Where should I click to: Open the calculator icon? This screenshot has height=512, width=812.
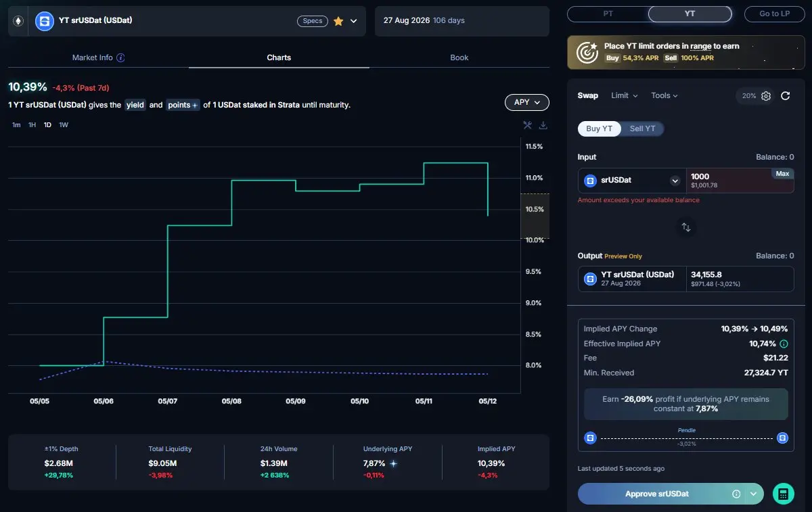pos(783,494)
